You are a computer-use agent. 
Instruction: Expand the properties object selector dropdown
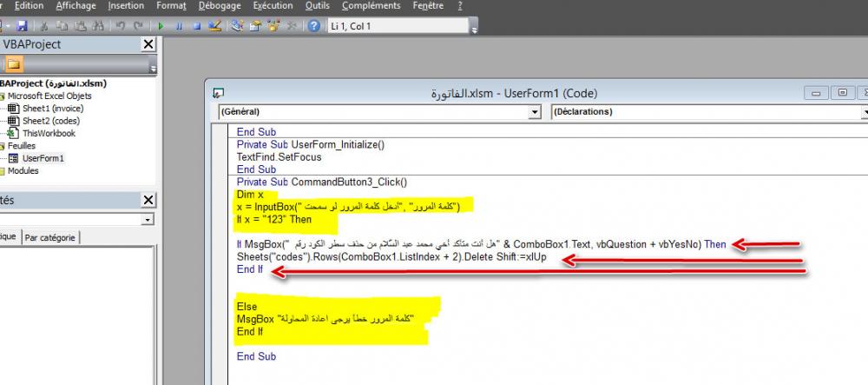148,220
